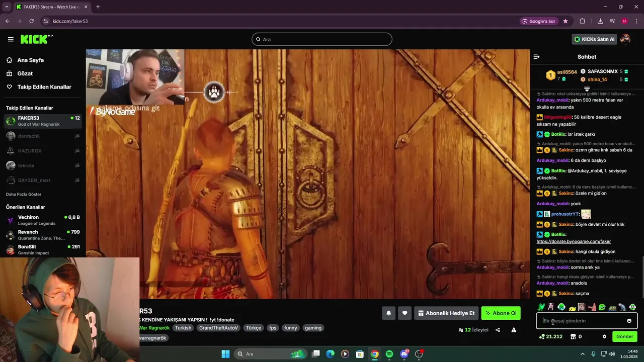Viewport: 644px width, 362px height.
Task: Open recommended channel Vechiron
Action: click(43, 220)
